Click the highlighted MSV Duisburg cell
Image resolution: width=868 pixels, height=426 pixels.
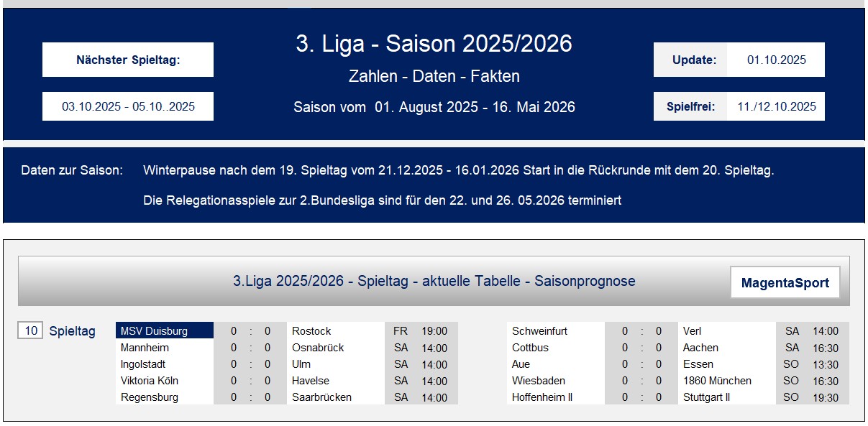pos(165,330)
